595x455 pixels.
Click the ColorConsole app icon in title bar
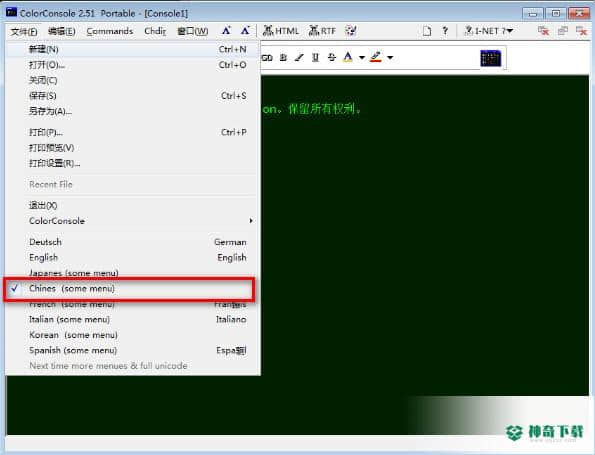click(11, 13)
